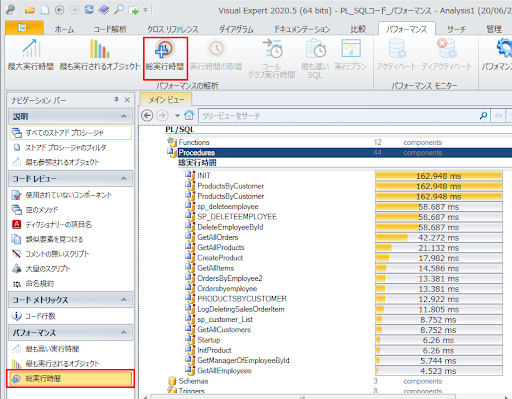This screenshot has width=512, height=399.
Task: Open the yellow application menu button
Action: (24, 28)
